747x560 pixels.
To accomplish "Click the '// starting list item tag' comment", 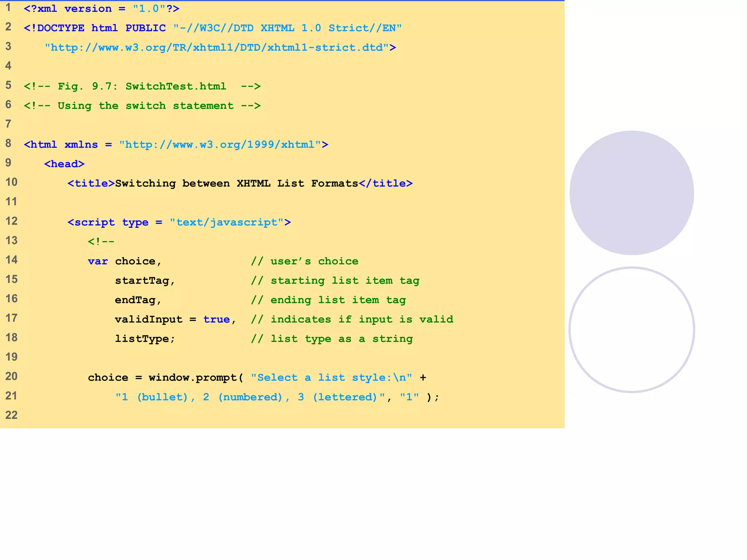I will point(335,281).
